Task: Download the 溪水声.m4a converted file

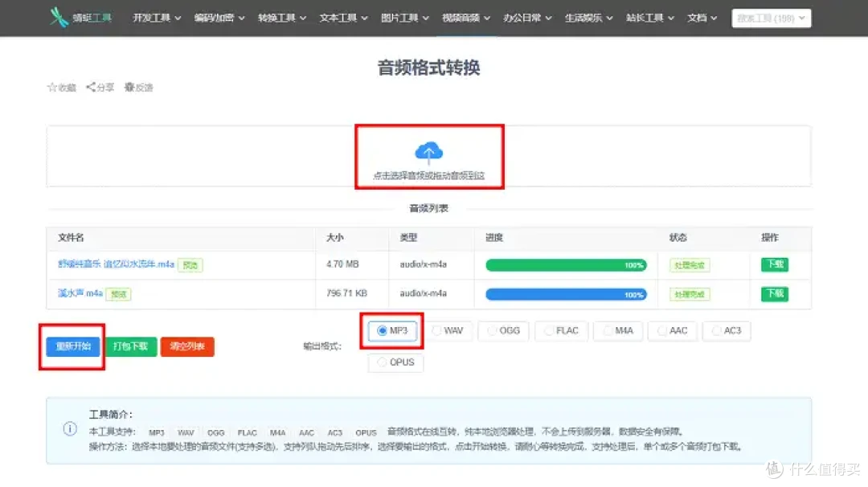Action: [x=775, y=293]
